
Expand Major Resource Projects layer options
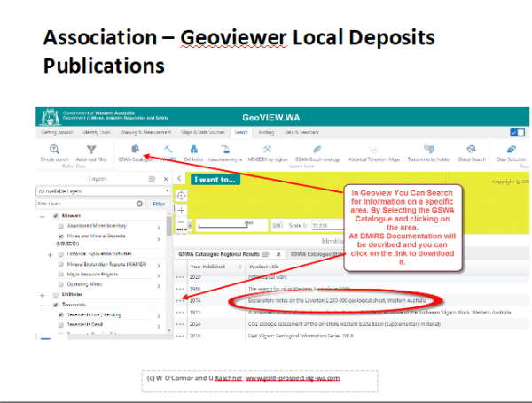point(159,275)
